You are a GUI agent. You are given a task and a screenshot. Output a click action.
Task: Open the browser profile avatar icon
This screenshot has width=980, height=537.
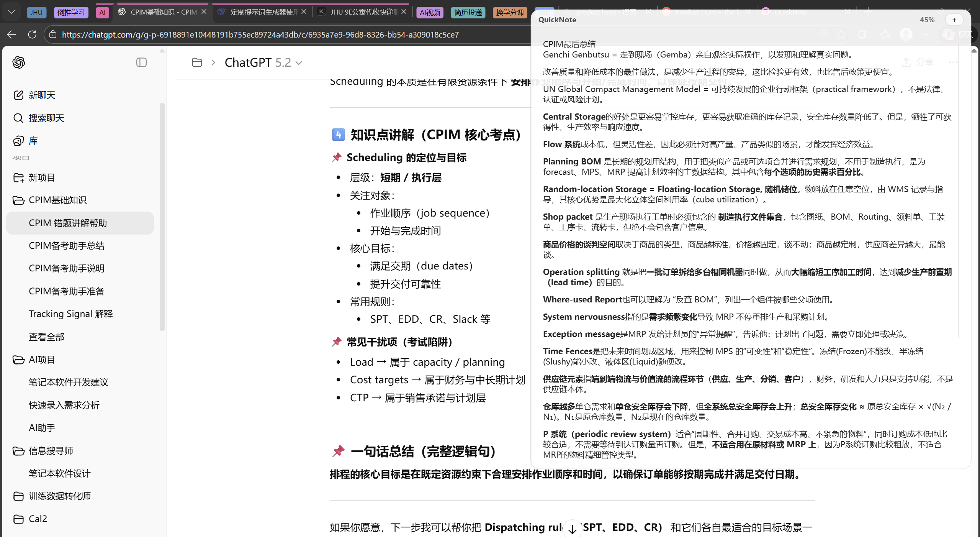(906, 34)
